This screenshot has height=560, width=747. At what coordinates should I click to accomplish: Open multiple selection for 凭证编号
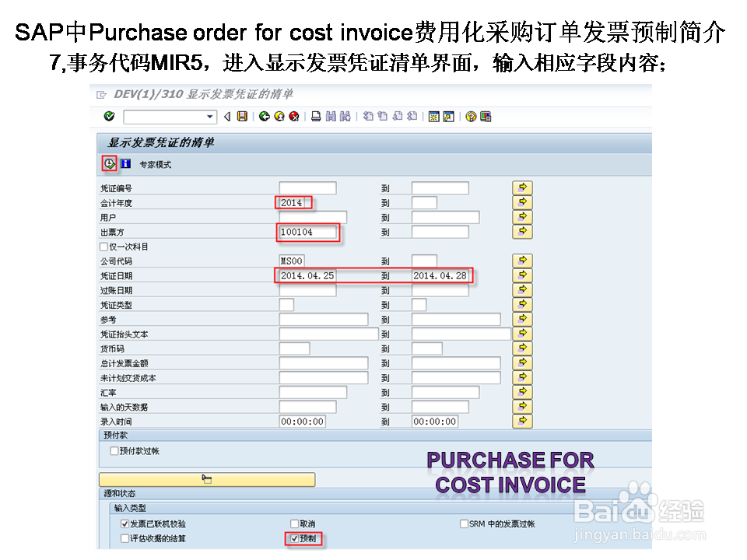click(x=522, y=187)
